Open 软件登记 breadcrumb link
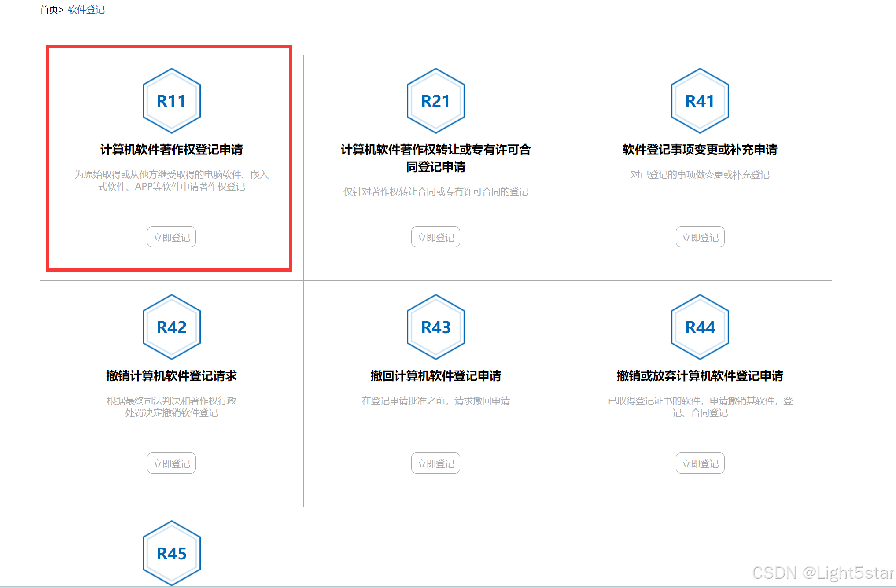 point(86,10)
